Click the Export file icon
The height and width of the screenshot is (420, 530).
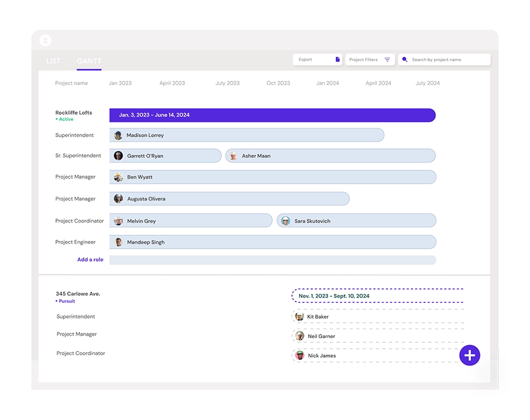337,59
